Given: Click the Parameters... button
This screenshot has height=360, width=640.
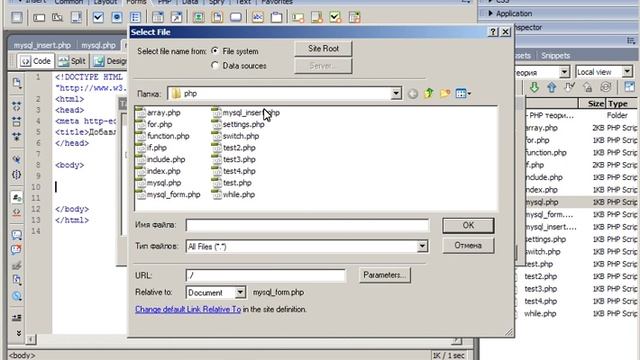Looking at the screenshot, I should point(384,275).
